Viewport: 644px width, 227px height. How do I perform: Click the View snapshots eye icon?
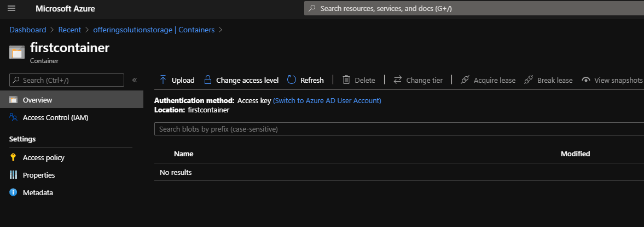[x=586, y=80]
